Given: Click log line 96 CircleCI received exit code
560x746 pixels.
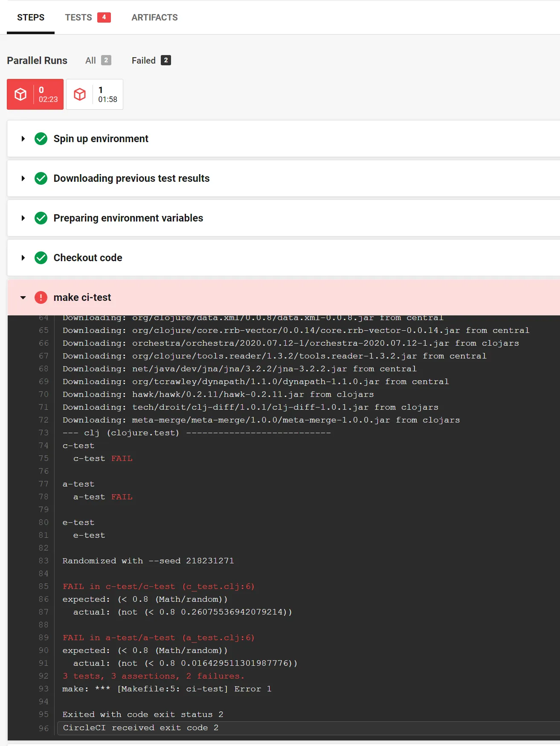Looking at the screenshot, I should point(141,728).
